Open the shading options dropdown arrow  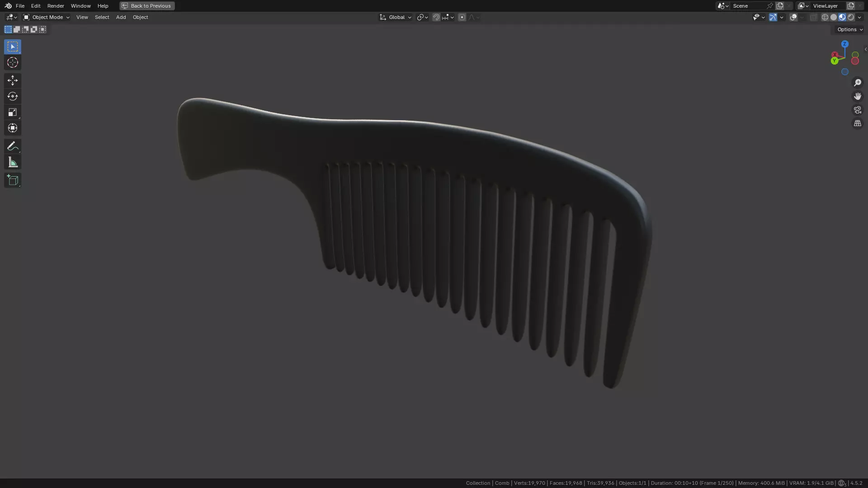coord(859,17)
